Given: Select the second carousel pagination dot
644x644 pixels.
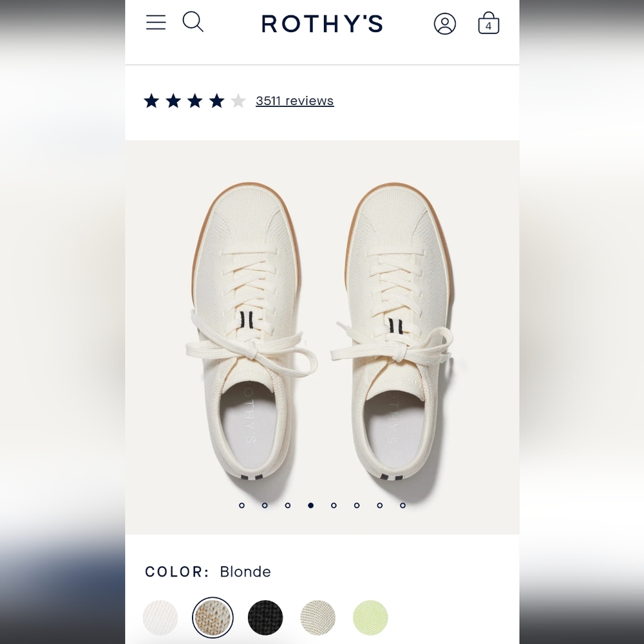Looking at the screenshot, I should click(265, 506).
